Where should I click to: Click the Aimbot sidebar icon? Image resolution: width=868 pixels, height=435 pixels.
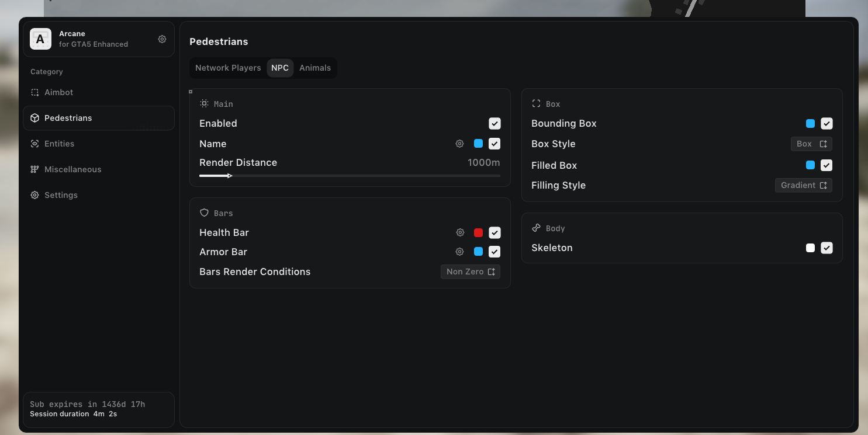[x=34, y=92]
